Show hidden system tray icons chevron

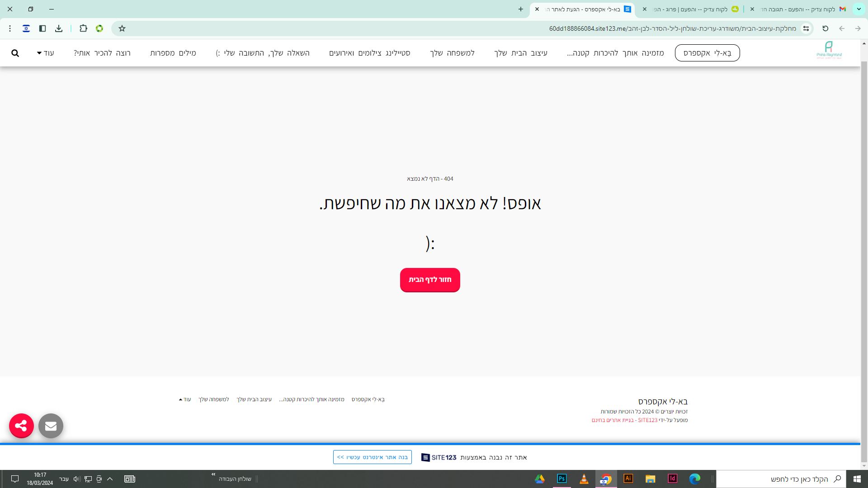tap(110, 479)
